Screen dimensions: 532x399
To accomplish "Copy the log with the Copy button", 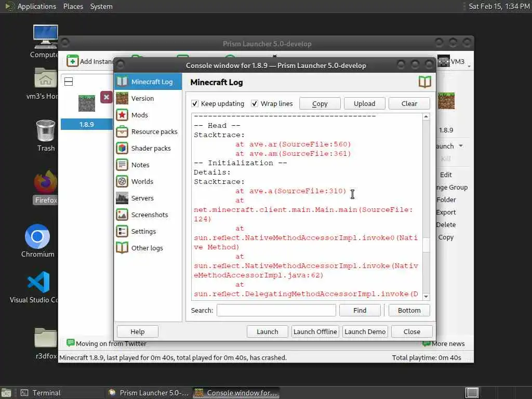I will click(x=320, y=103).
